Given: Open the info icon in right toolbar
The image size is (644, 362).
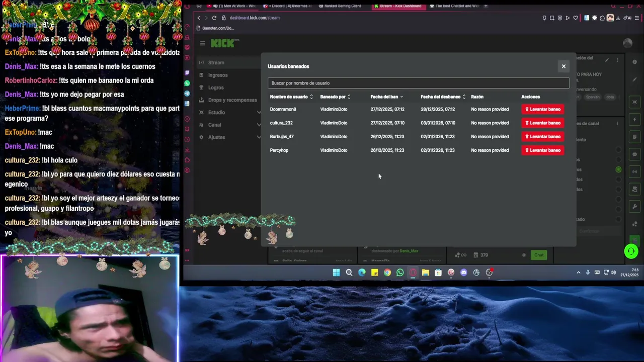Looking at the screenshot, I should (634, 62).
